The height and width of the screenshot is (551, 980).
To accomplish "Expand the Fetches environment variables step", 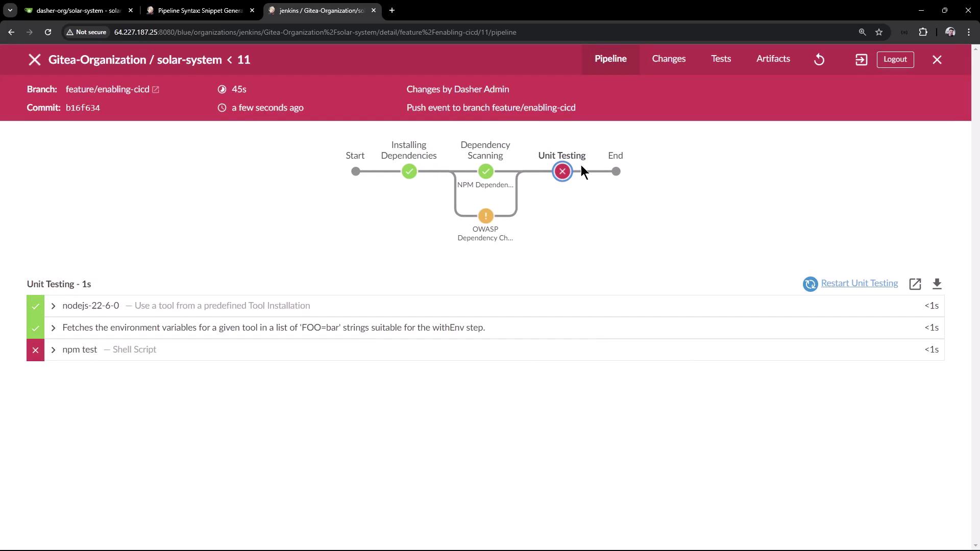I will (53, 328).
